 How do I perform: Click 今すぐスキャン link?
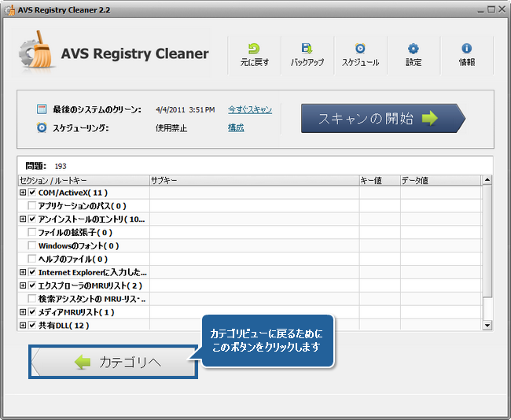[250, 109]
